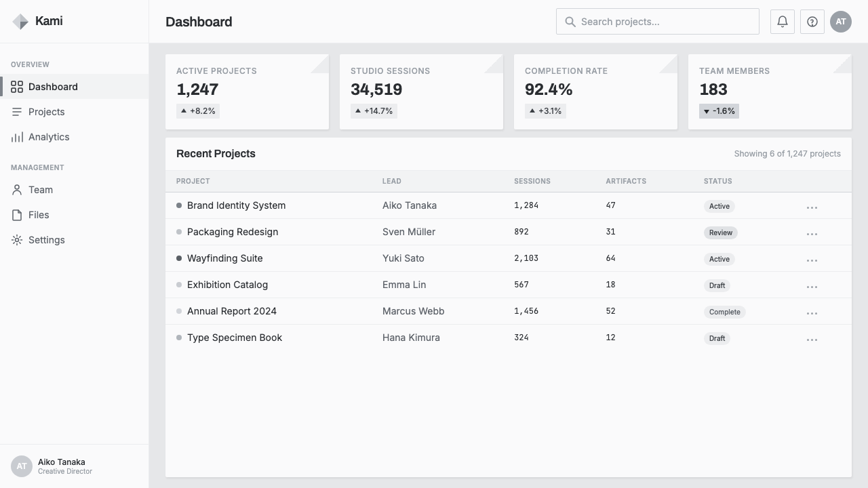This screenshot has height=488, width=868.
Task: Open the Wayfinding Suite project
Action: (224, 258)
